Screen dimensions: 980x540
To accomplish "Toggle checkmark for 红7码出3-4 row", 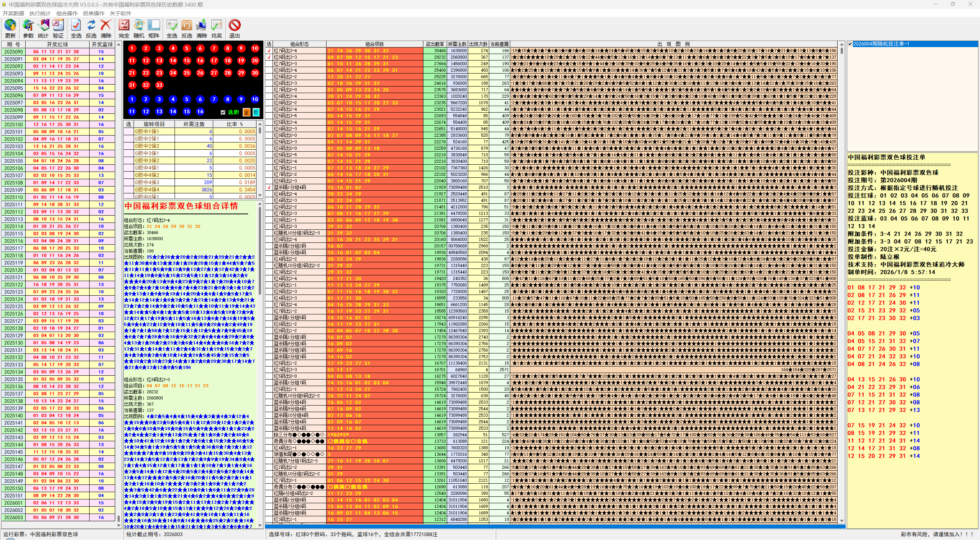I will click(269, 51).
